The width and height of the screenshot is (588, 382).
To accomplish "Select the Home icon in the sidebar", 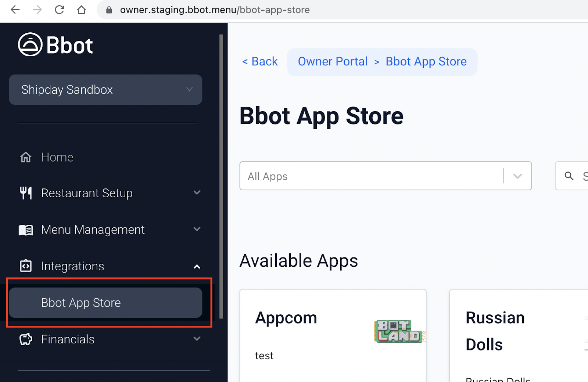I will click(x=25, y=157).
